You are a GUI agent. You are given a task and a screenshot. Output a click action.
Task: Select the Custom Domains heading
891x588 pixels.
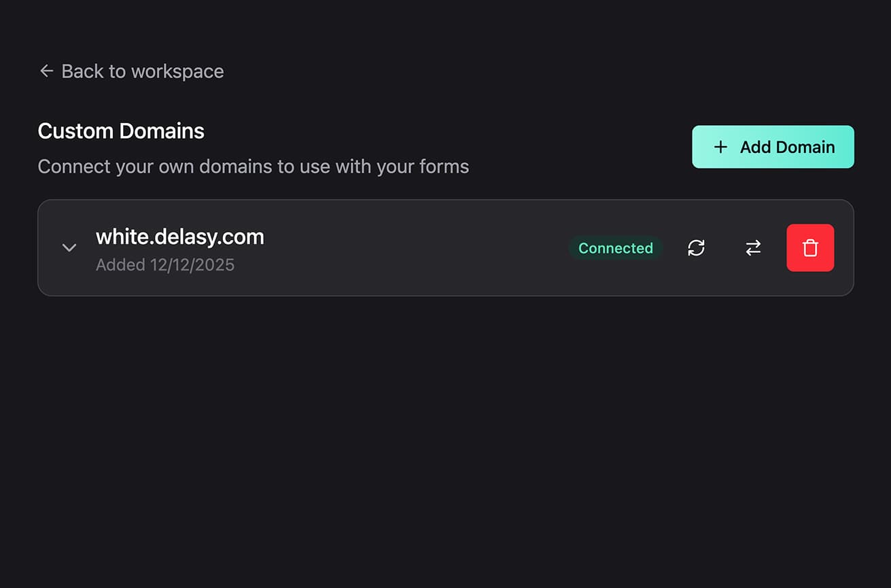(x=121, y=131)
